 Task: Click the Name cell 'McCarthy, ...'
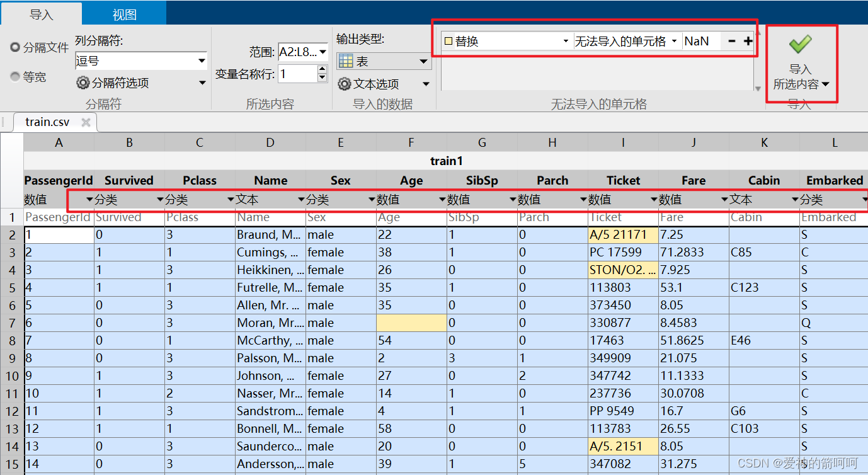coord(271,341)
